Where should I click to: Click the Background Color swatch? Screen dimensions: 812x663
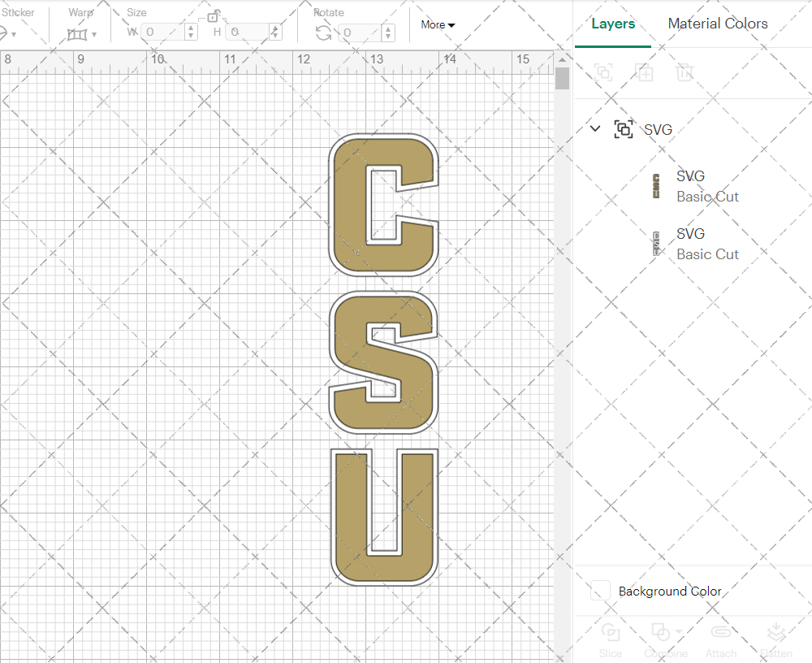point(600,591)
